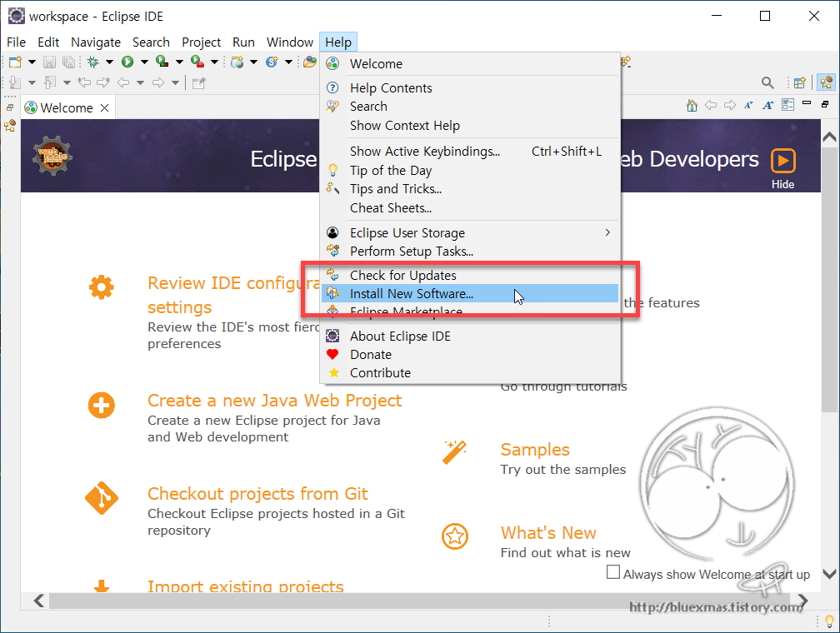
Task: Click the New wizard toolbar icon
Action: point(16,62)
